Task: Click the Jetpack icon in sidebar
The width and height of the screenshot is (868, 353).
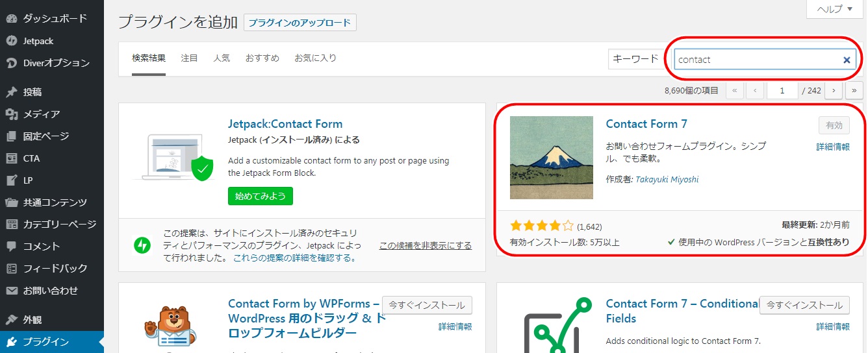Action: pos(11,41)
